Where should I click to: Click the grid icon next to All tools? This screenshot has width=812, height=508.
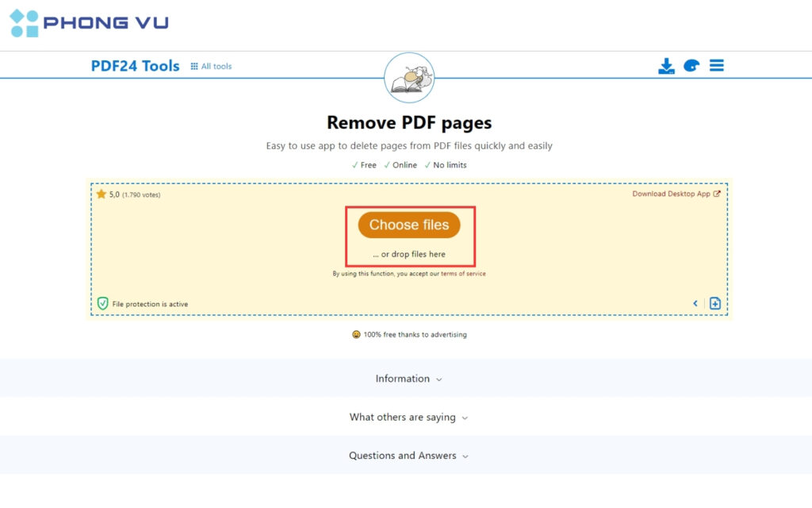coord(193,66)
